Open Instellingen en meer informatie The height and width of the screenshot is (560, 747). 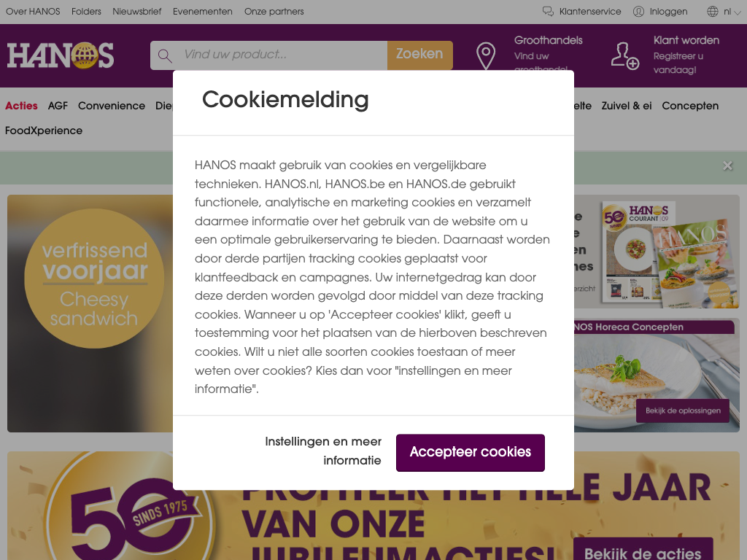pos(323,451)
